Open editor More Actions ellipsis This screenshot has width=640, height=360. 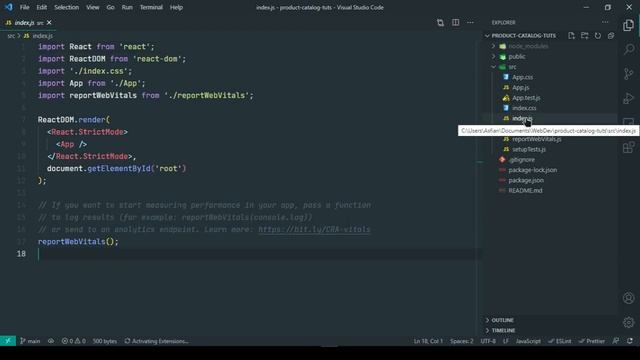[x=470, y=22]
